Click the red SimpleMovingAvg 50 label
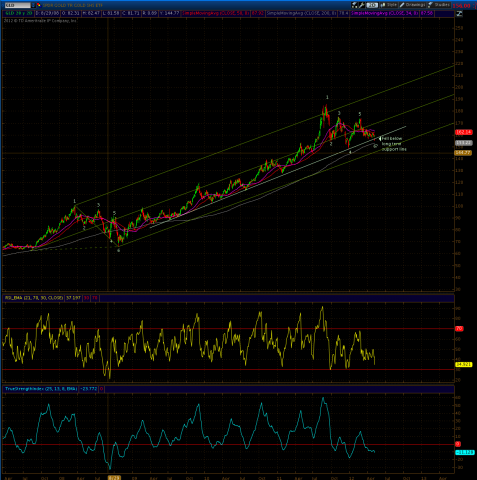This screenshot has height=480, width=477. (x=216, y=13)
